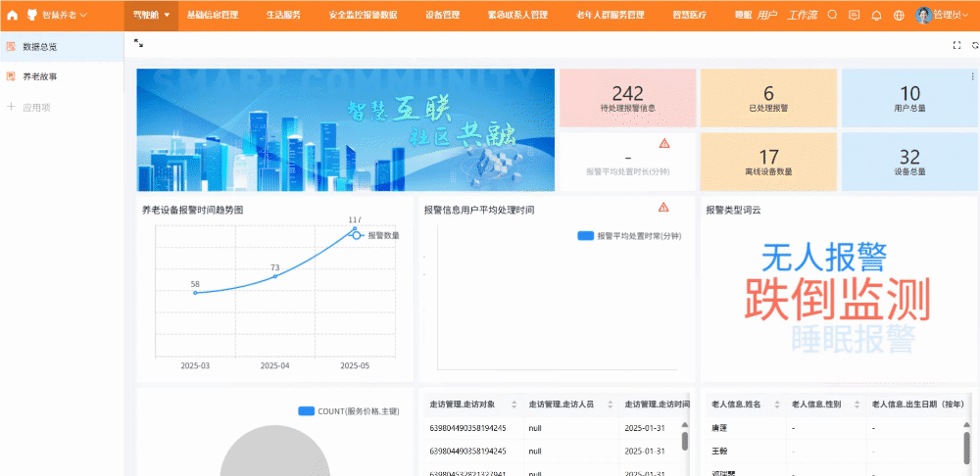The image size is (980, 476).
Task: Click the 工作流 link in header
Action: point(802,15)
